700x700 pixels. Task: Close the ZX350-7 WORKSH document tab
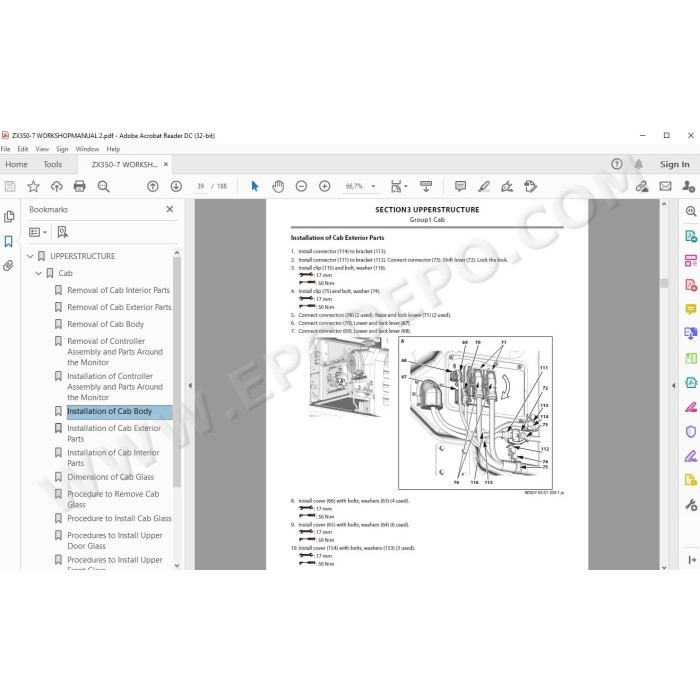(166, 164)
